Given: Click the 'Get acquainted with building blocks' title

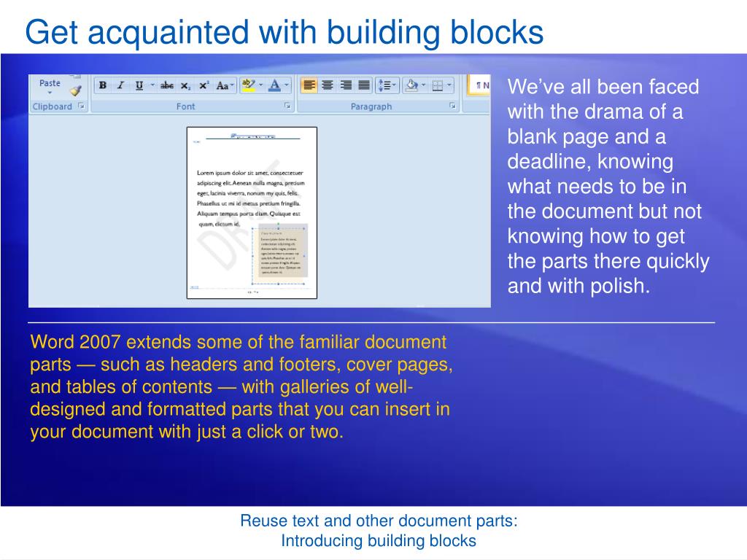Looking at the screenshot, I should [x=285, y=32].
